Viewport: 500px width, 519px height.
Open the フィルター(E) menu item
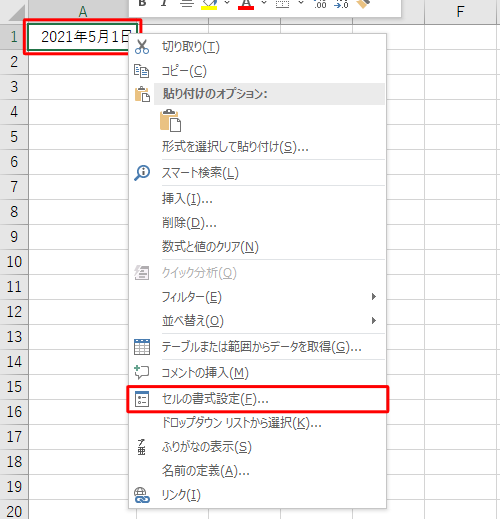click(x=257, y=297)
